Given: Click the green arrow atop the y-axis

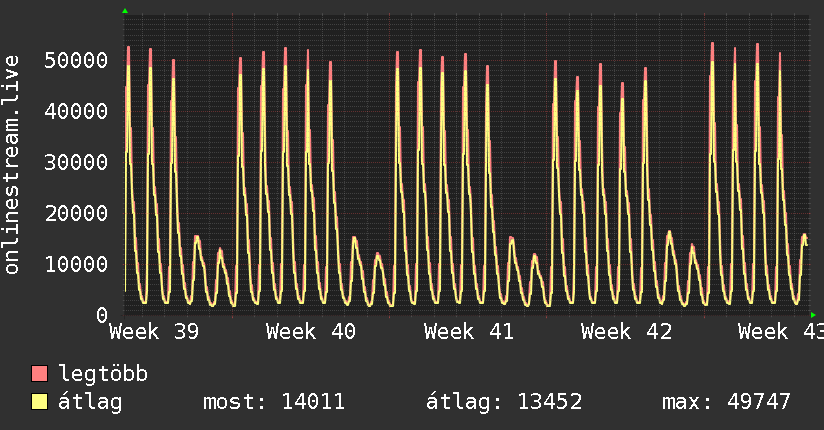Looking at the screenshot, I should point(125,11).
